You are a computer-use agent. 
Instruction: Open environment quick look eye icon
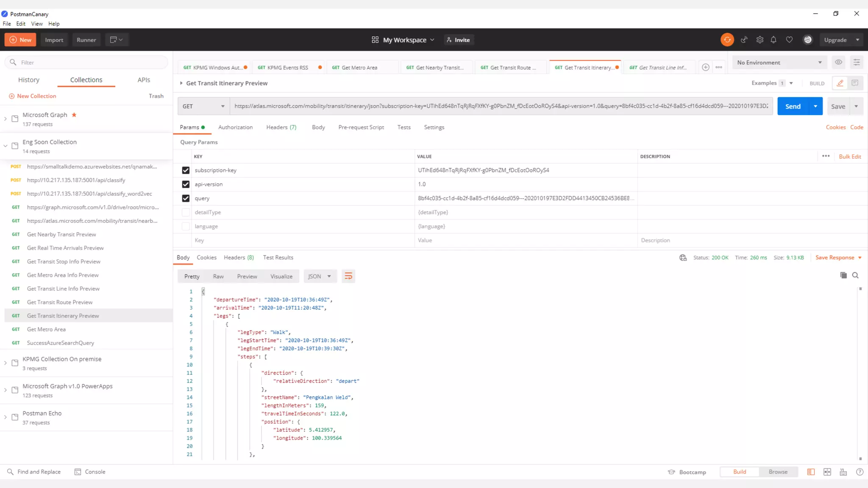click(838, 62)
